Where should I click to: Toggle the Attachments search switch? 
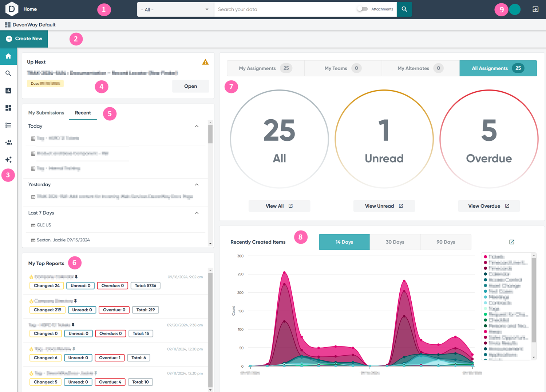click(x=362, y=9)
